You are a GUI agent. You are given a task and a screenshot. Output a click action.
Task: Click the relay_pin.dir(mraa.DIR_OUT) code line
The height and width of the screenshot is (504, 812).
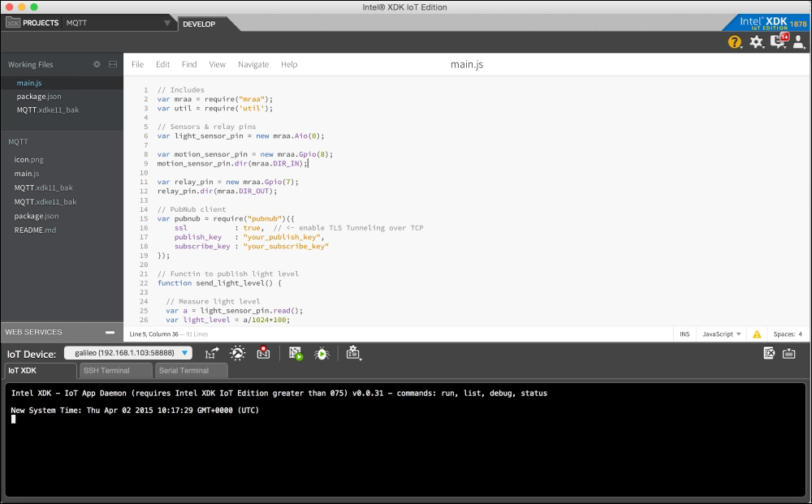pyautogui.click(x=218, y=191)
